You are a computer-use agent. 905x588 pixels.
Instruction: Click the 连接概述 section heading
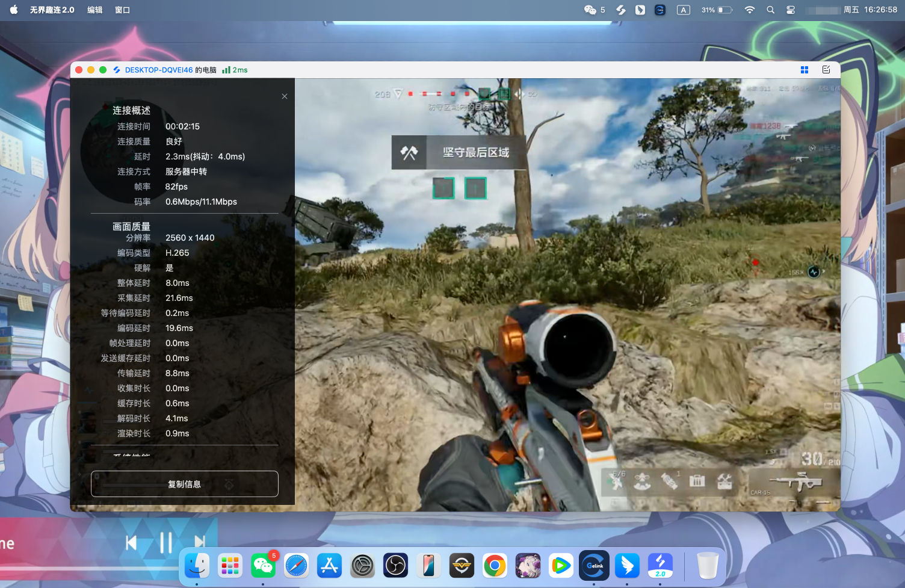pos(132,110)
